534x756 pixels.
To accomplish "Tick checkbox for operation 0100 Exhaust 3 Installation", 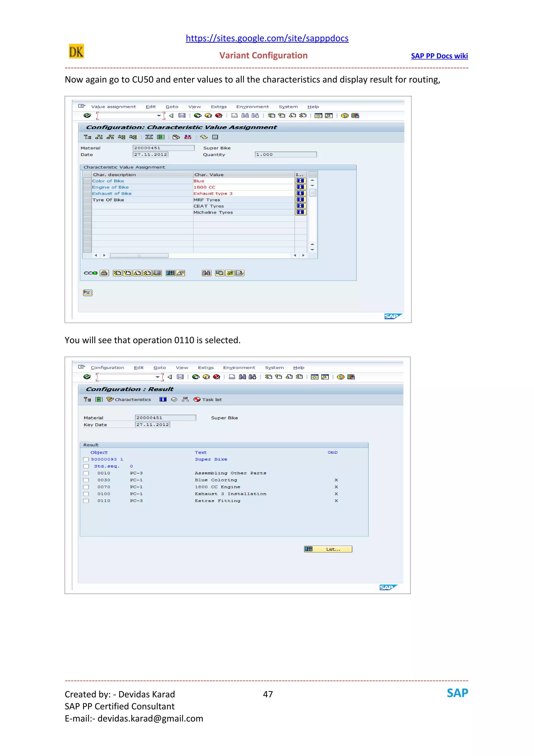I will coord(86,494).
